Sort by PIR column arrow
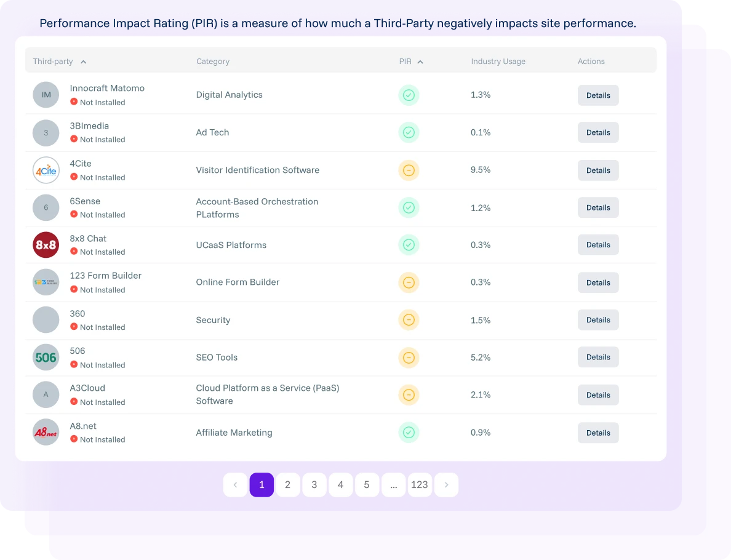Screen dimensions: 731x560 pos(420,62)
